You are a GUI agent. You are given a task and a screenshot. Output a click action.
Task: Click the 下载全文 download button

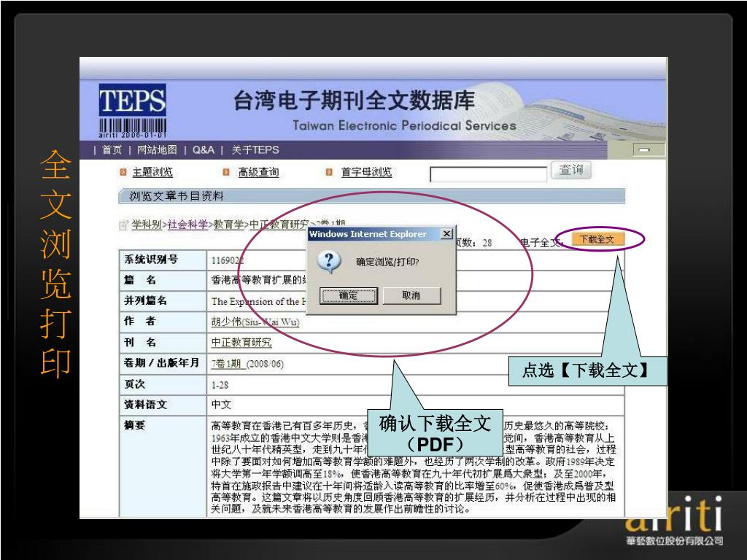point(597,239)
